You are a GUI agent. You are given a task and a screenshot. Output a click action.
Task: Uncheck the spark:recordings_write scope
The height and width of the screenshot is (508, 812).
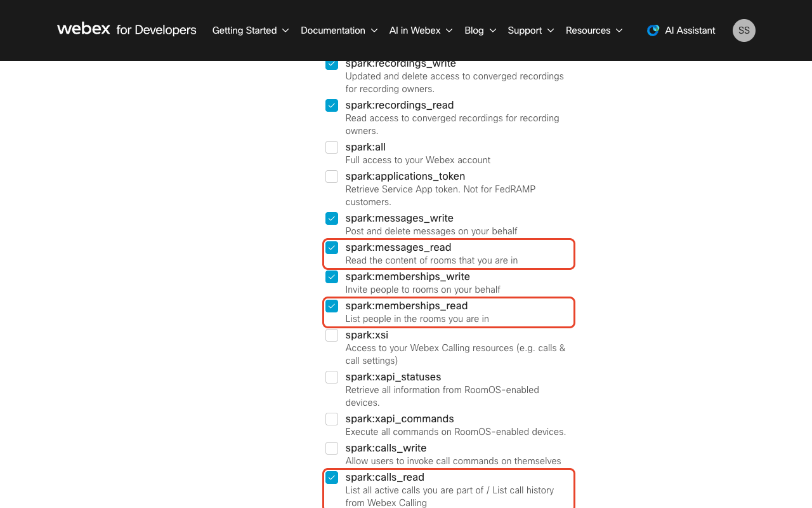332,64
